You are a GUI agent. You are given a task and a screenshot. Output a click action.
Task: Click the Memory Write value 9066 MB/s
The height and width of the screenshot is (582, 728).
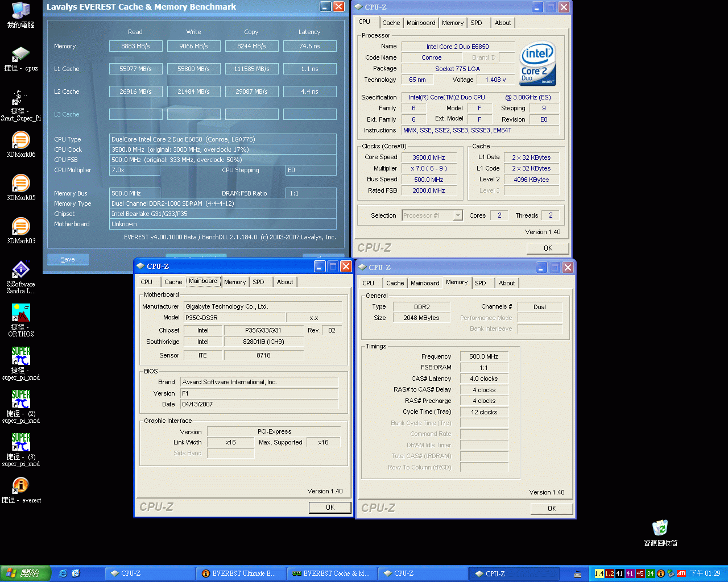194,46
